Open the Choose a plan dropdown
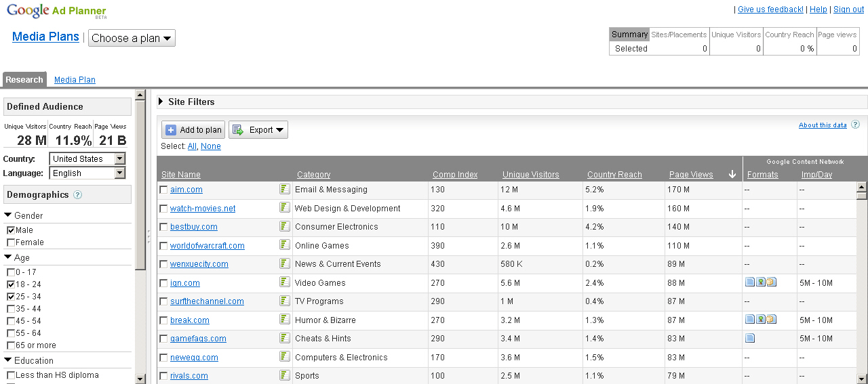 coord(132,38)
